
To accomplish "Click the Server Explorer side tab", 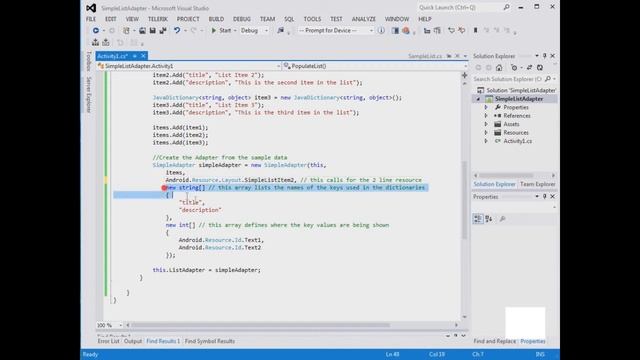I will 89,95.
